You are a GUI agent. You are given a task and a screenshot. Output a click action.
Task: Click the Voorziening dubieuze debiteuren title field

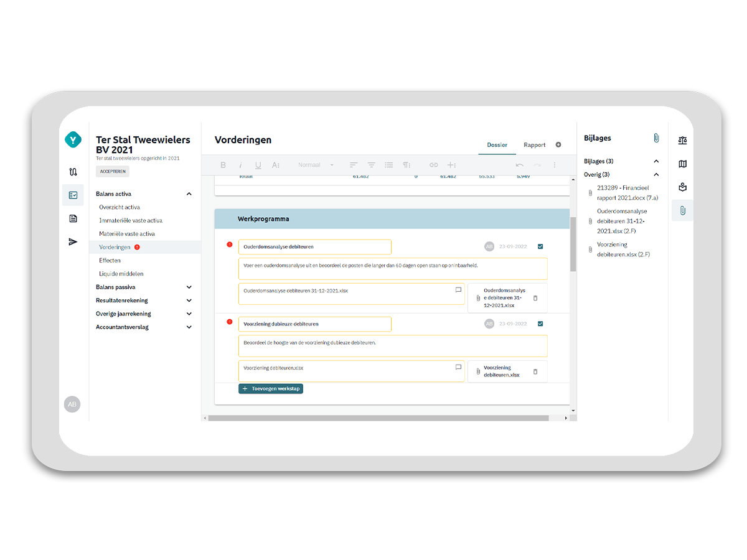tap(315, 324)
